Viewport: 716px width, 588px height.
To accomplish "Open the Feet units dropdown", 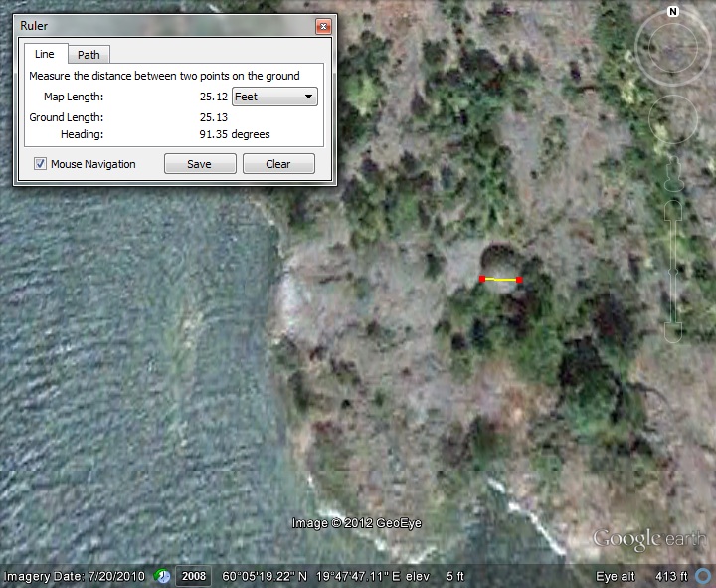I will [x=274, y=97].
